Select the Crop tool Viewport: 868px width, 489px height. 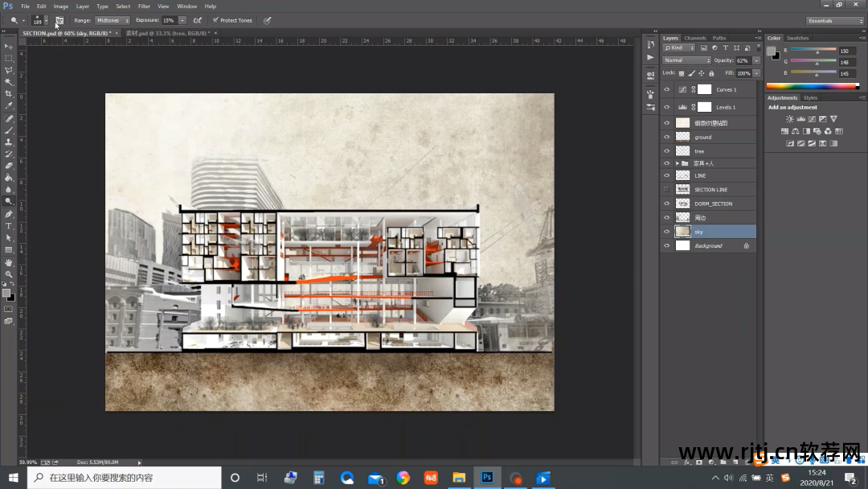[x=8, y=93]
